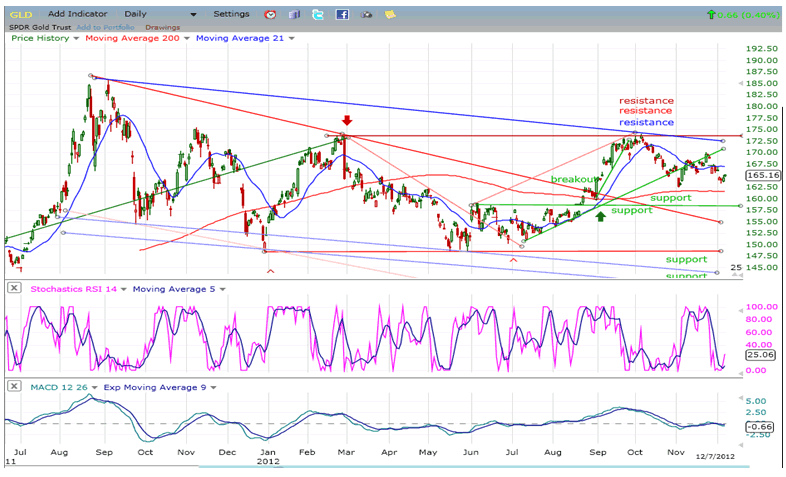
Task: Click the alarm clock alert icon
Action: coord(270,15)
